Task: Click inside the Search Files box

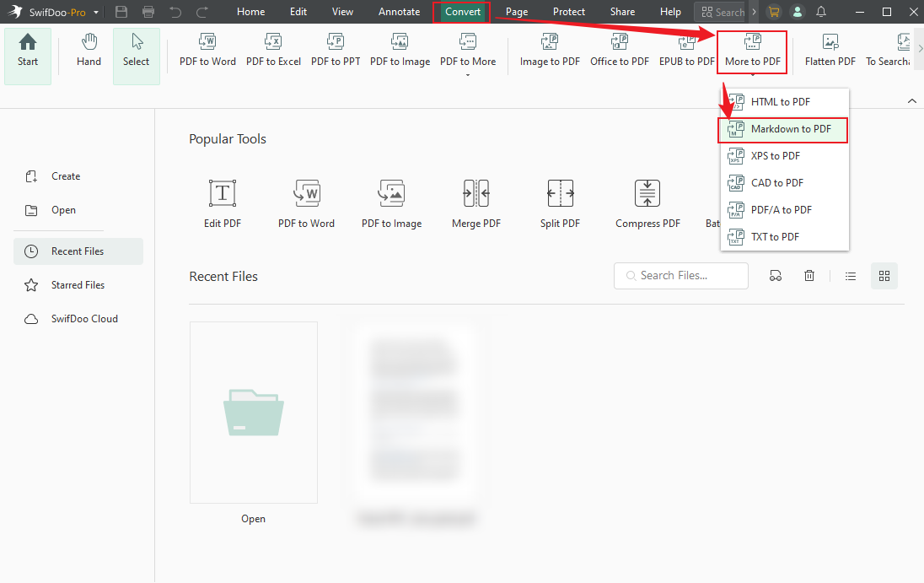Action: (x=680, y=276)
